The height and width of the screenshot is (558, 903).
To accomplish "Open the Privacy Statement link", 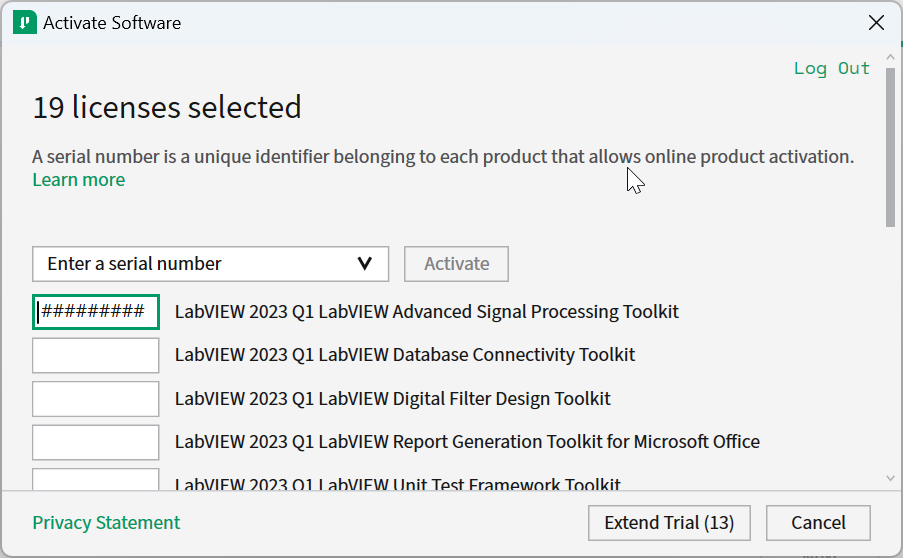I will [x=106, y=522].
